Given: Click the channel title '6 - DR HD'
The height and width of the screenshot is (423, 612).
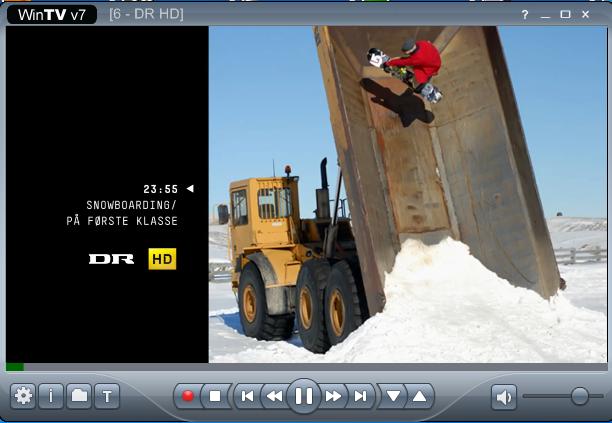Looking at the screenshot, I should click(x=146, y=14).
